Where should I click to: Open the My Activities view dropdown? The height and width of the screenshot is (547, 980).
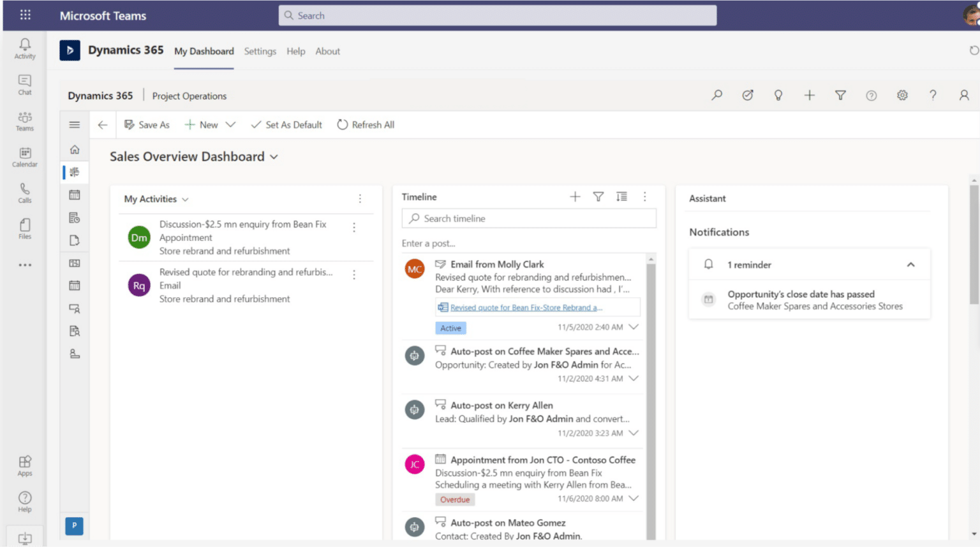tap(185, 199)
